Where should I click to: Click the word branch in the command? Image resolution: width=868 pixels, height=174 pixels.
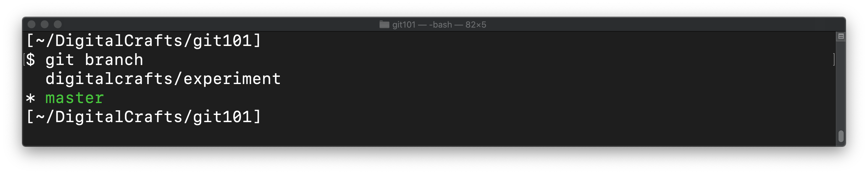coord(114,60)
